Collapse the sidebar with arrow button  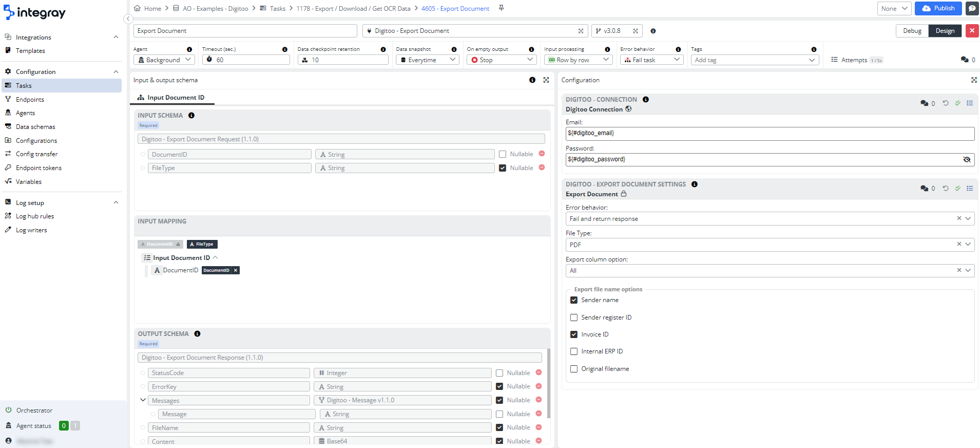pyautogui.click(x=128, y=19)
